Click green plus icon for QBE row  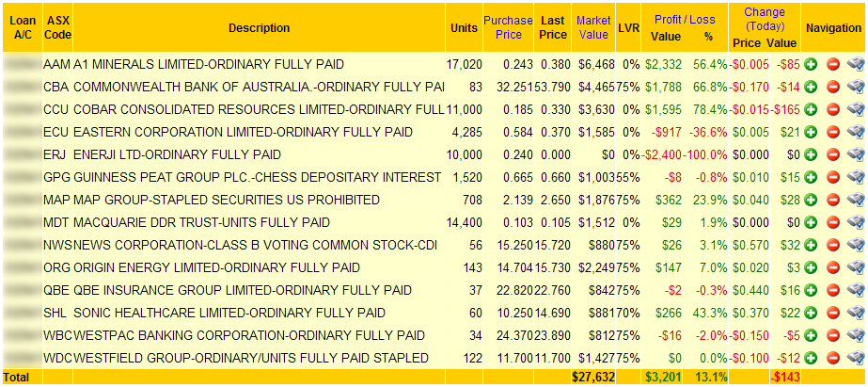[x=811, y=290]
